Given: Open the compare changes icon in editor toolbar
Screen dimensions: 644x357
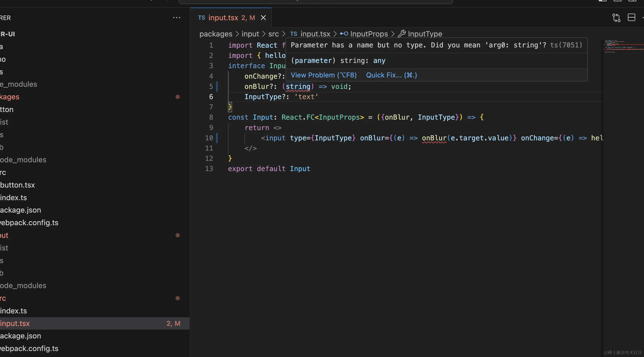Looking at the screenshot, I should [x=616, y=18].
